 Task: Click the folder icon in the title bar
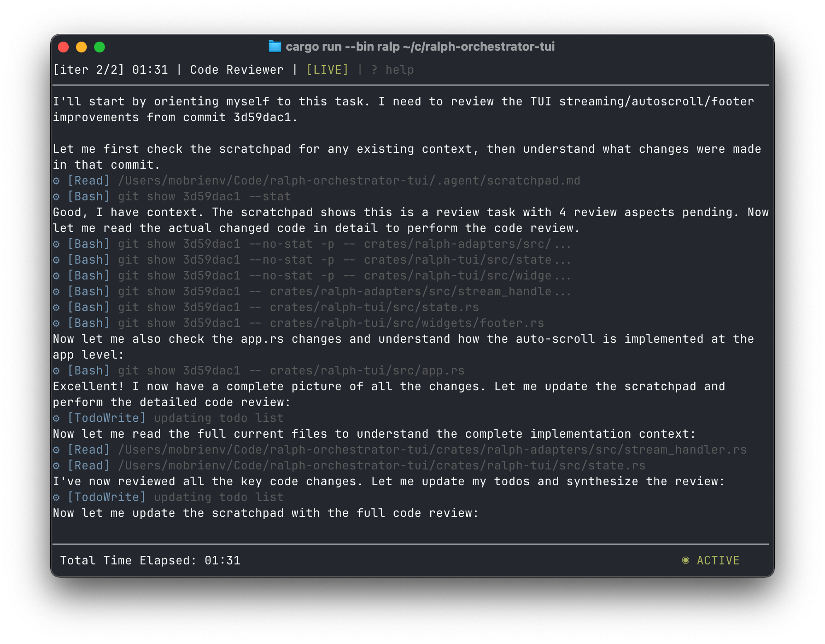pyautogui.click(x=275, y=46)
